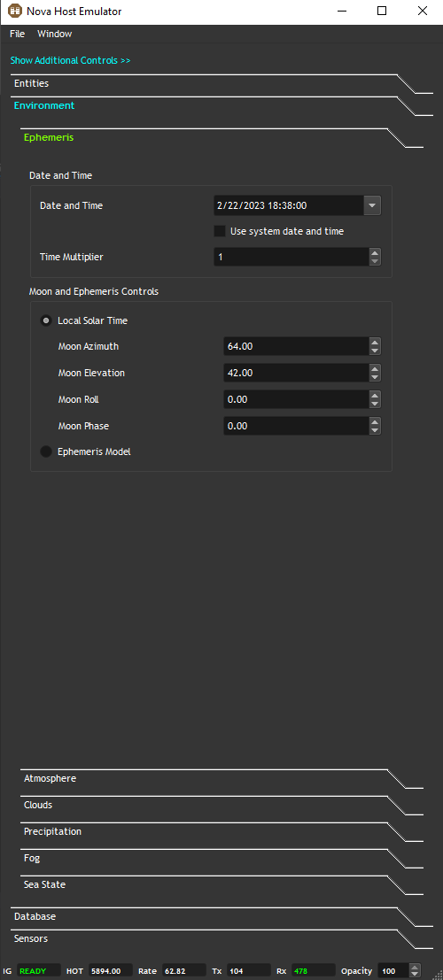Open the File menu
Screen dimensions: 443x980
click(17, 34)
